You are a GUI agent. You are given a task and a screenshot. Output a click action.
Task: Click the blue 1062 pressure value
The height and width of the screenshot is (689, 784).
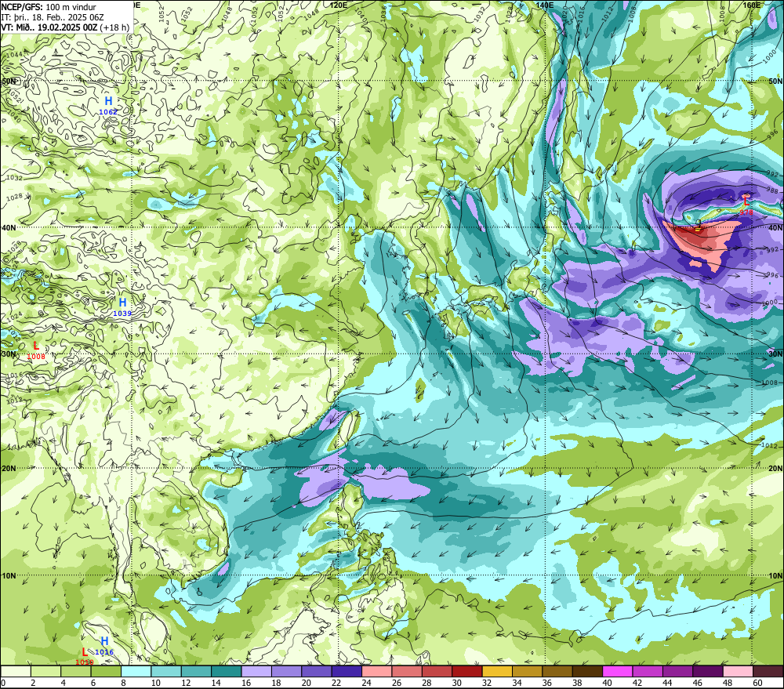pos(108,112)
